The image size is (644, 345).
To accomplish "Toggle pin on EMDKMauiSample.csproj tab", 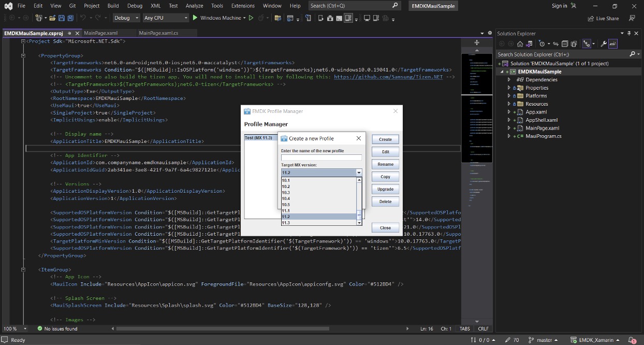I will tap(70, 33).
